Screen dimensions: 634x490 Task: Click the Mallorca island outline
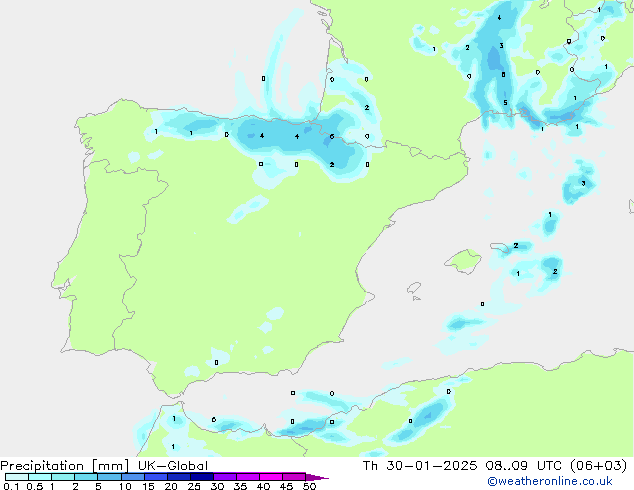(x=463, y=261)
